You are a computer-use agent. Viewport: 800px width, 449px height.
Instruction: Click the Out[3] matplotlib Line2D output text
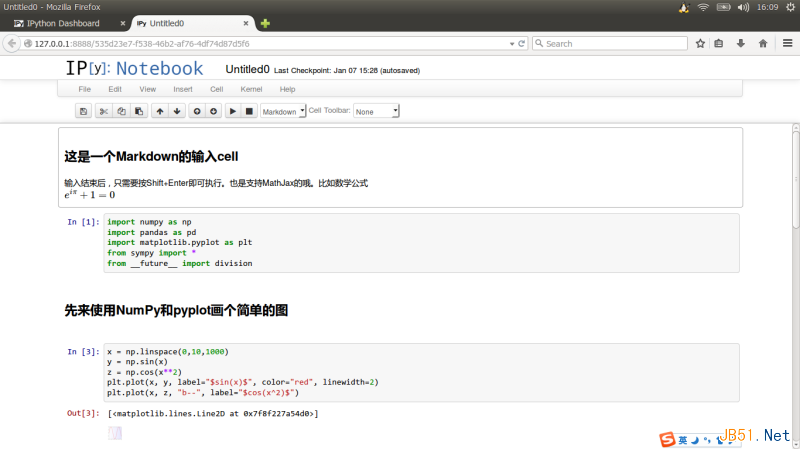213,414
